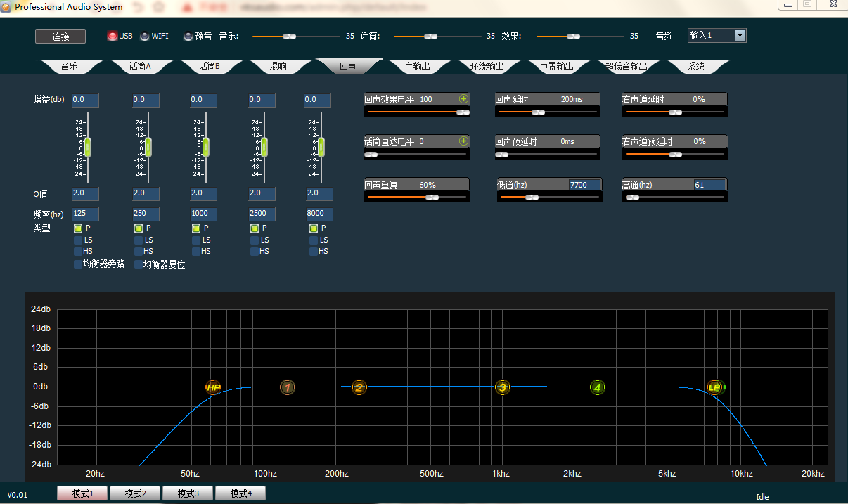Click the plus icon beside 回声效果电平
This screenshot has width=848, height=504.
(463, 99)
